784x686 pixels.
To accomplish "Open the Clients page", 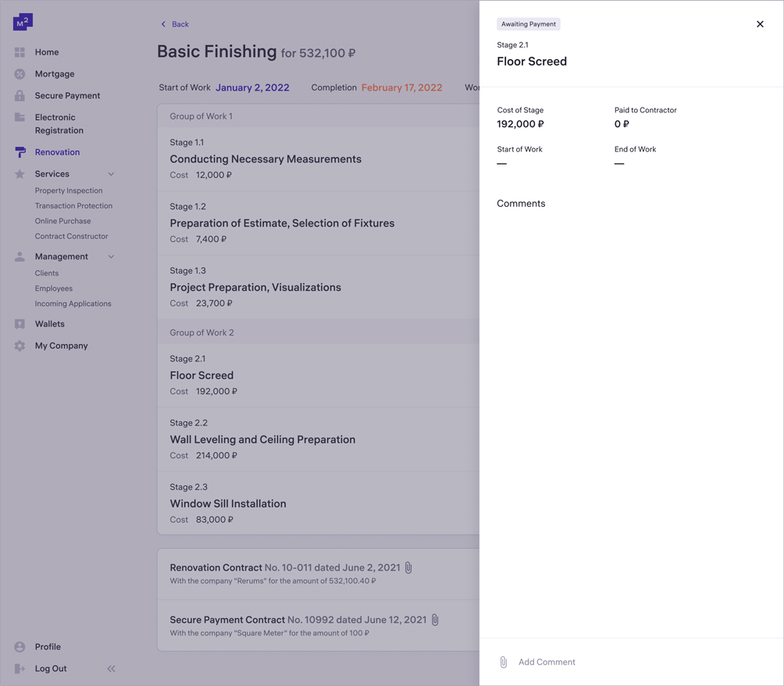I will 46,273.
